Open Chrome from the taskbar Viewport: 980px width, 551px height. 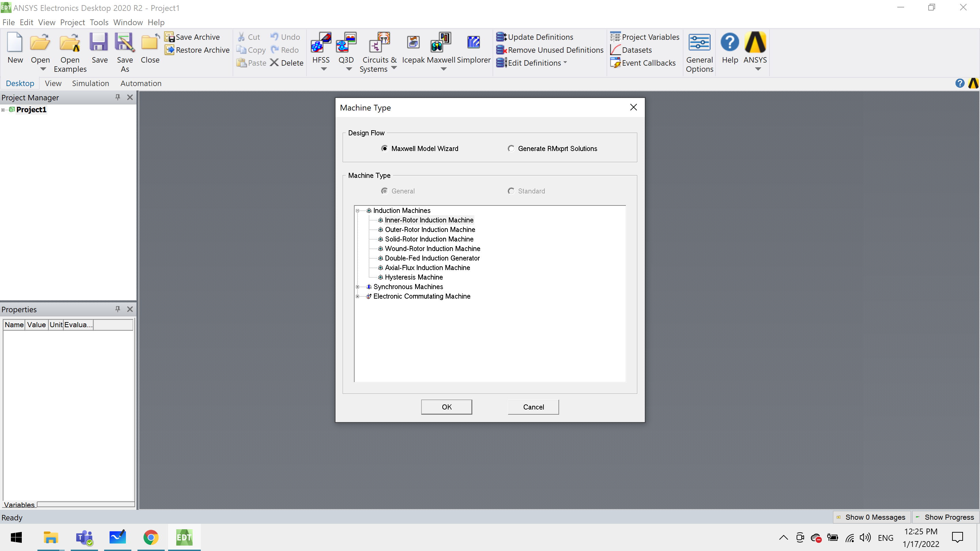pyautogui.click(x=151, y=537)
